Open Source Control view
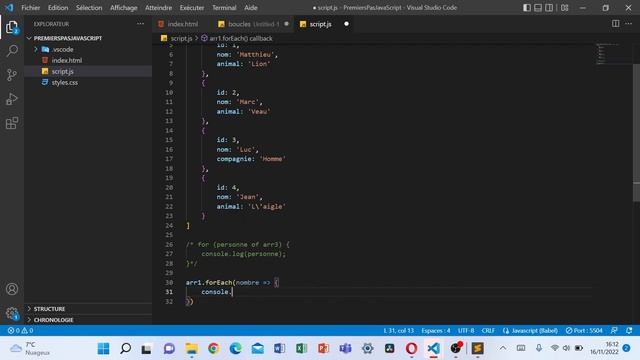The width and height of the screenshot is (640, 360). coord(12,75)
